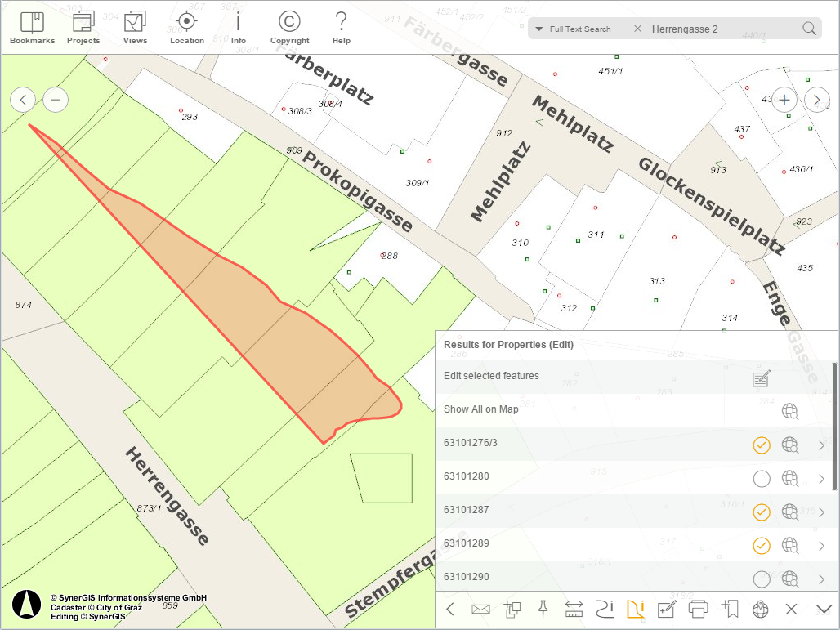
Task: Toggle selection checkmark for parcel 63101280
Action: click(x=762, y=479)
